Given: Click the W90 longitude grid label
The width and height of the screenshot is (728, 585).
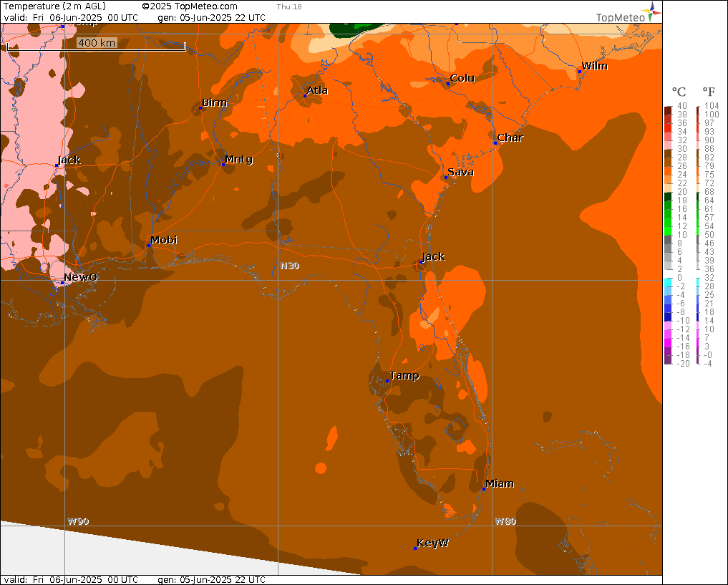Looking at the screenshot, I should [x=78, y=521].
